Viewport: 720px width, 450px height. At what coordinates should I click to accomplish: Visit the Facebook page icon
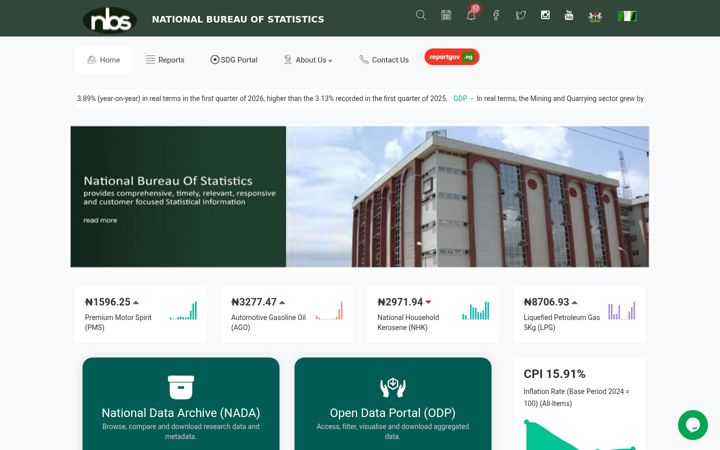[496, 16]
